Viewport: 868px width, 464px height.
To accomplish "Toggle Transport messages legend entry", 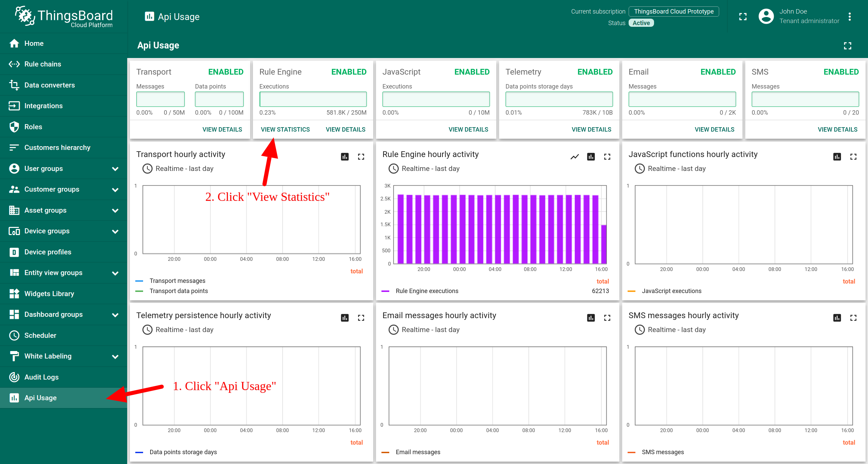I will (x=177, y=281).
